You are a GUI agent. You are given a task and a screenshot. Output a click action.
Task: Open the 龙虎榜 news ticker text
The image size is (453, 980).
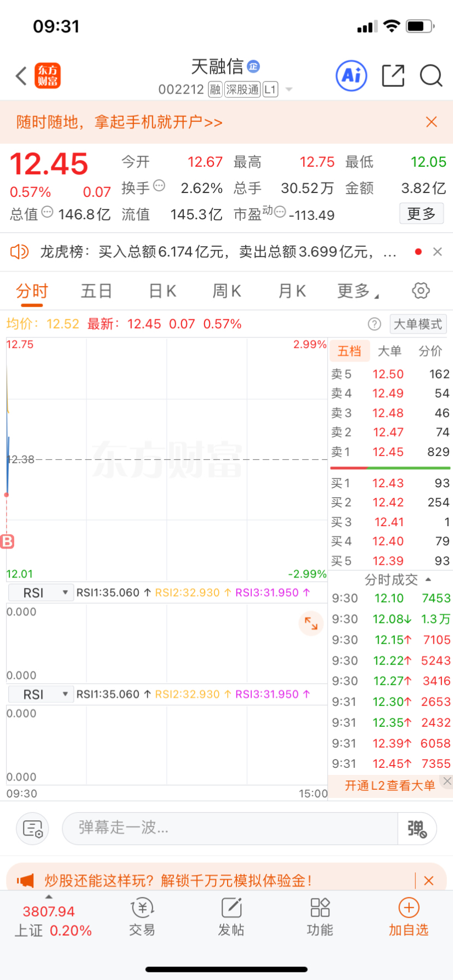pos(218,252)
